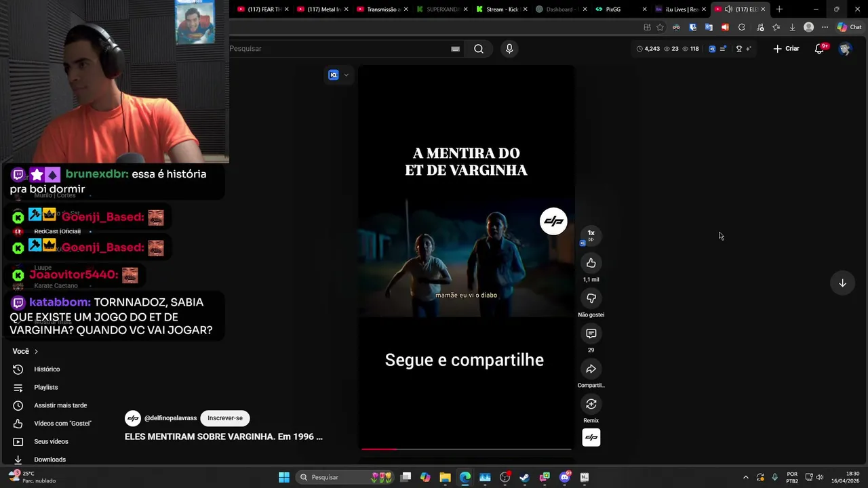Open OBS Studio from the taskbar
Screen dimensions: 868x488
tap(505, 477)
